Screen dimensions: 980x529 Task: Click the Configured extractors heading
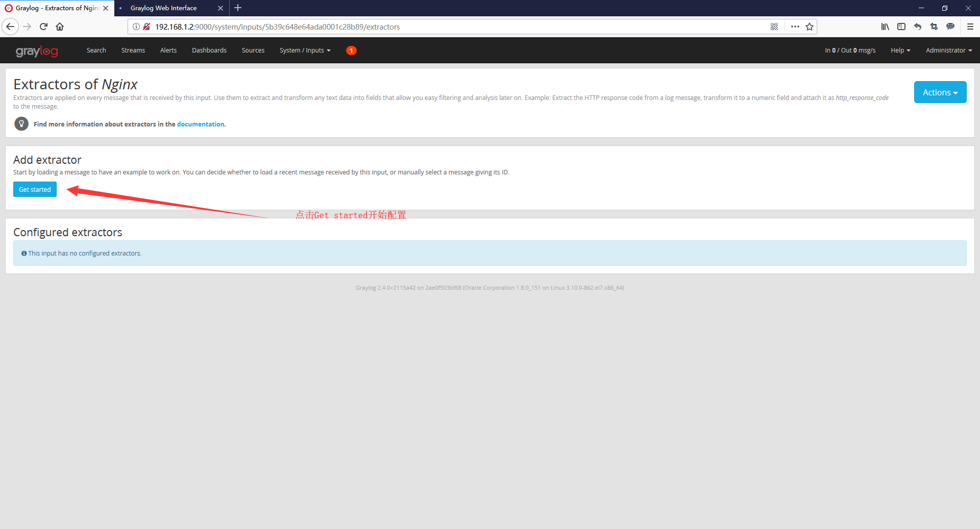[68, 232]
